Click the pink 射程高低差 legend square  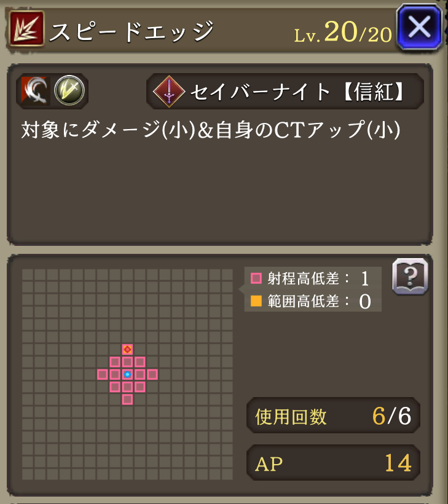coord(256,278)
